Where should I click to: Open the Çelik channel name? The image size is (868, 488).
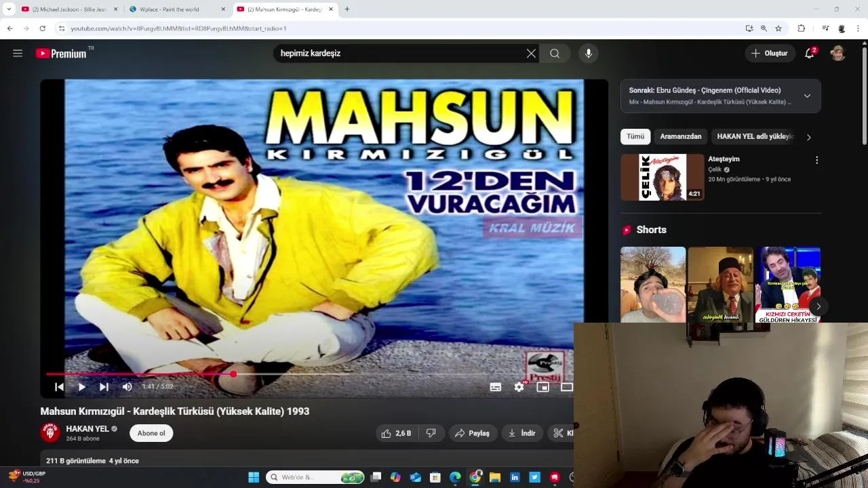coord(715,169)
